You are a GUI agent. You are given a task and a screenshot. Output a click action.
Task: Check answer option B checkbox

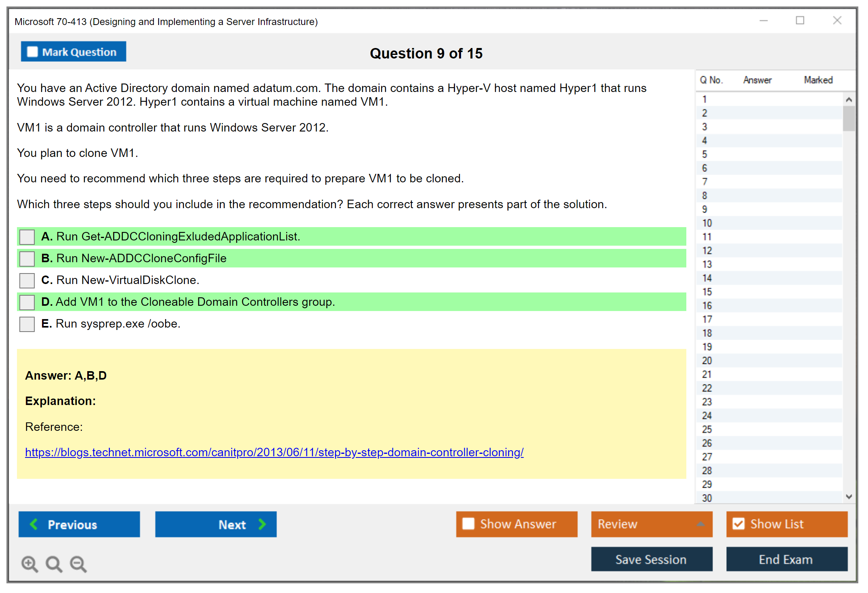tap(27, 259)
